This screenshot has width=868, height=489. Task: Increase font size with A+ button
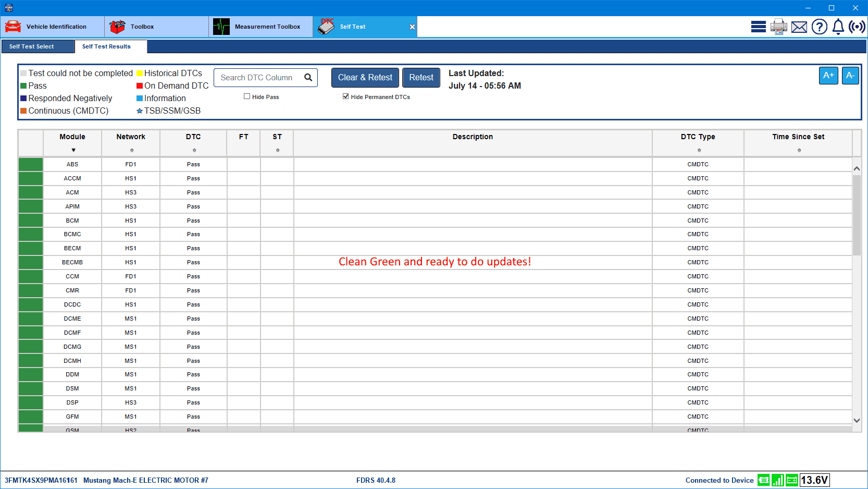coord(828,76)
